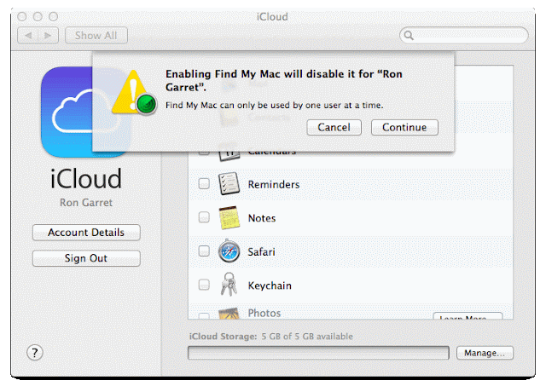This screenshot has width=546, height=392.
Task: Select the Photos label
Action: pos(264,313)
